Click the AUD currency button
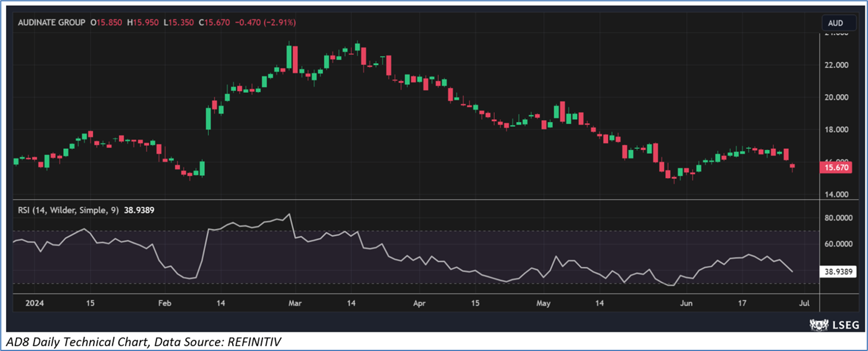Viewport: 868px width, 351px height. click(839, 23)
